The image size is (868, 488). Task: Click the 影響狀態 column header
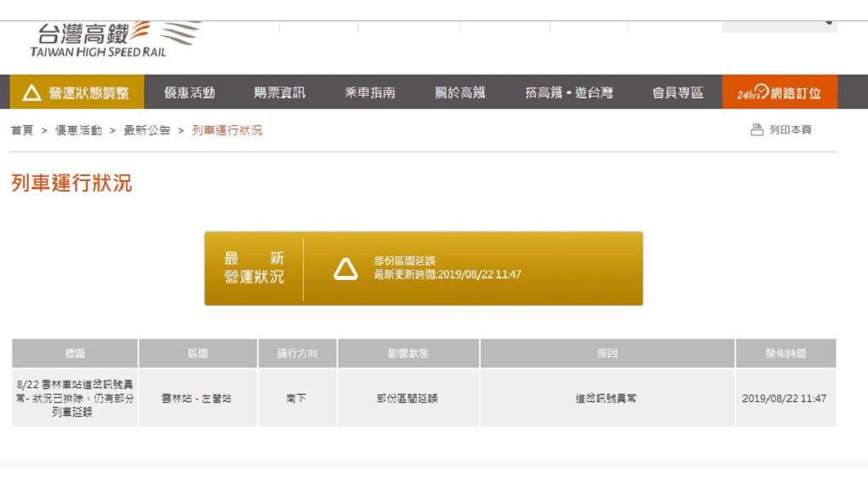click(x=408, y=354)
